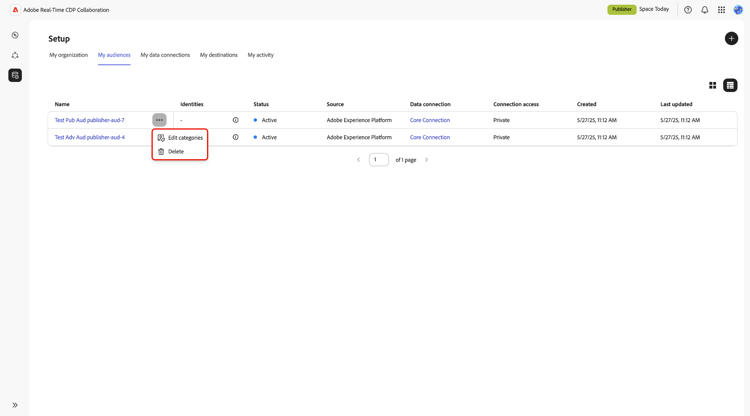This screenshot has height=416, width=750.
Task: Open Test Pub Aud publisher-aud-7 link
Action: coord(89,120)
